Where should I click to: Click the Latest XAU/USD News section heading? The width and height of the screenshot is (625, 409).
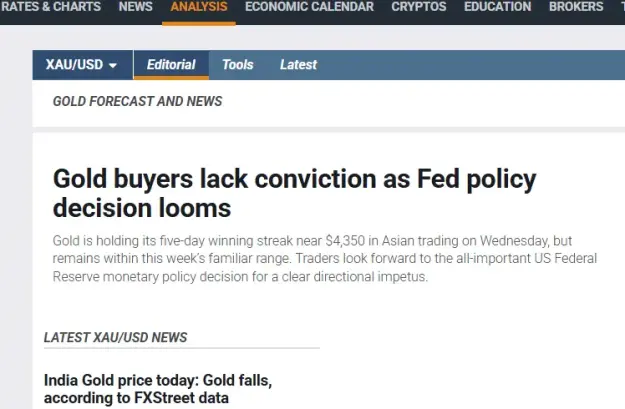[115, 338]
